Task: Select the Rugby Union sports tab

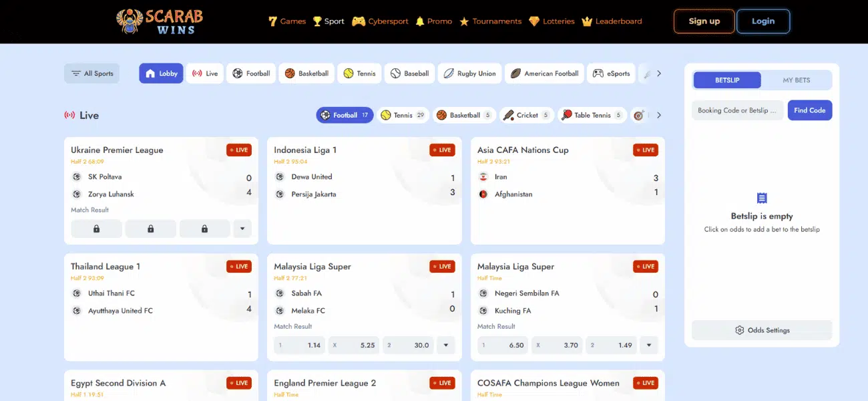Action: (x=469, y=74)
